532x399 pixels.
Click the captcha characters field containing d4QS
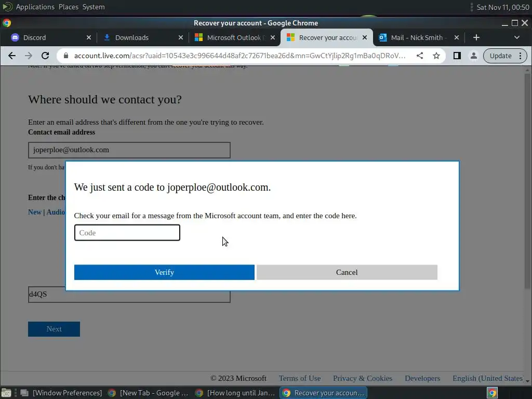[129, 294]
